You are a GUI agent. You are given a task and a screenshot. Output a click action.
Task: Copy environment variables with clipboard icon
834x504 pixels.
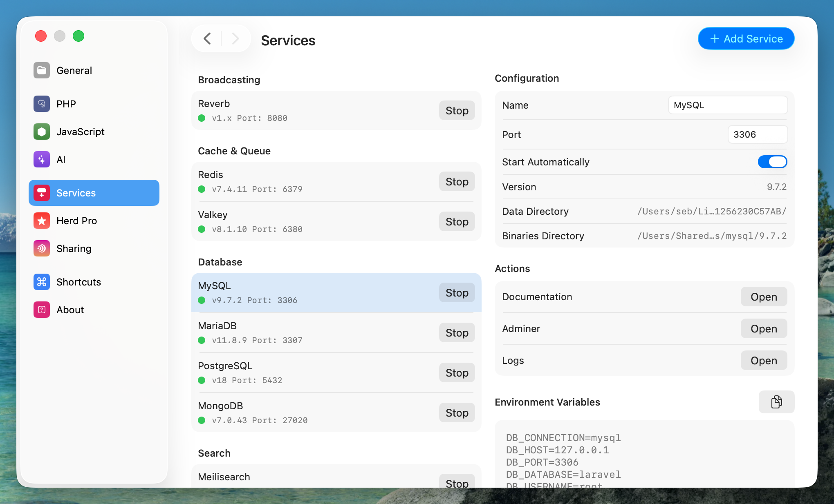click(776, 402)
